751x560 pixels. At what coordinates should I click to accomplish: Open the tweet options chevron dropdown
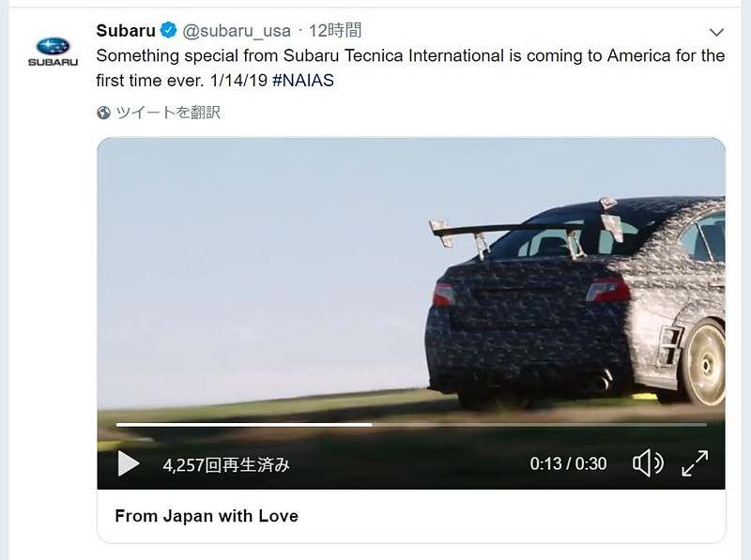716,32
